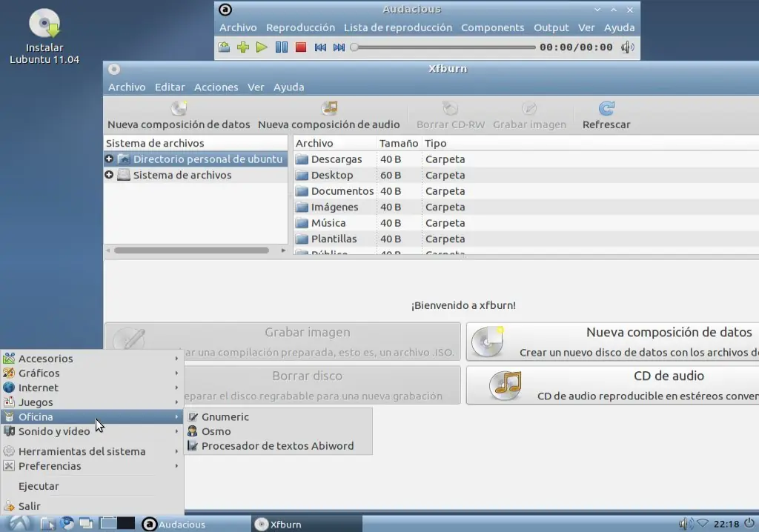Click the green plus add-files icon in Audacious
The height and width of the screenshot is (532, 759).
(x=243, y=47)
